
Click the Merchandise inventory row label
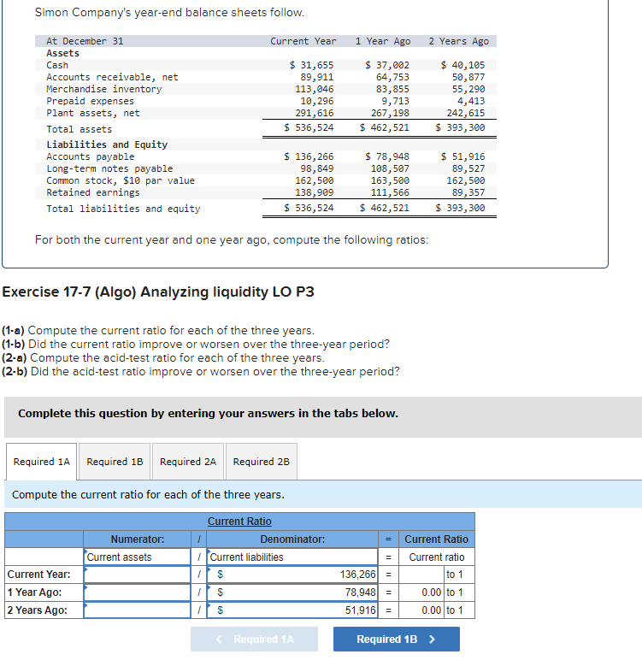coord(104,89)
